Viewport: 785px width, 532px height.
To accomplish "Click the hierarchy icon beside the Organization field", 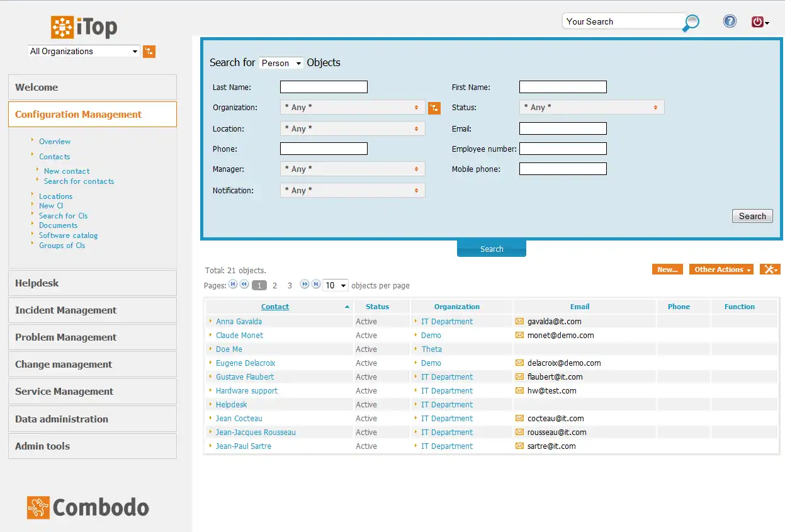I will coord(434,108).
